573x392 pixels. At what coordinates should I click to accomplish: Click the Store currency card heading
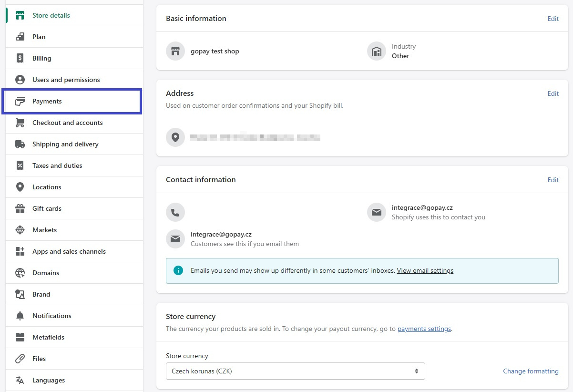pyautogui.click(x=191, y=317)
